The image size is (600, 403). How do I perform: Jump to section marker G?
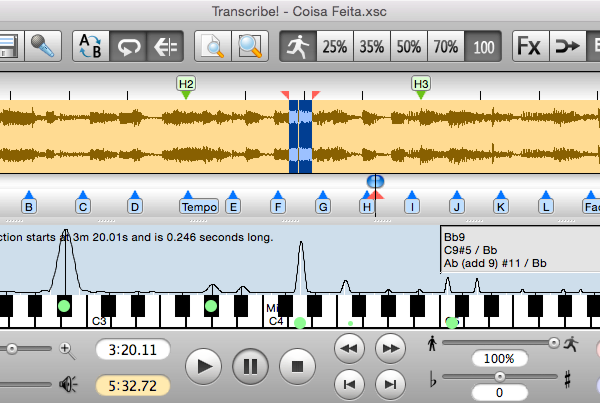tap(323, 207)
